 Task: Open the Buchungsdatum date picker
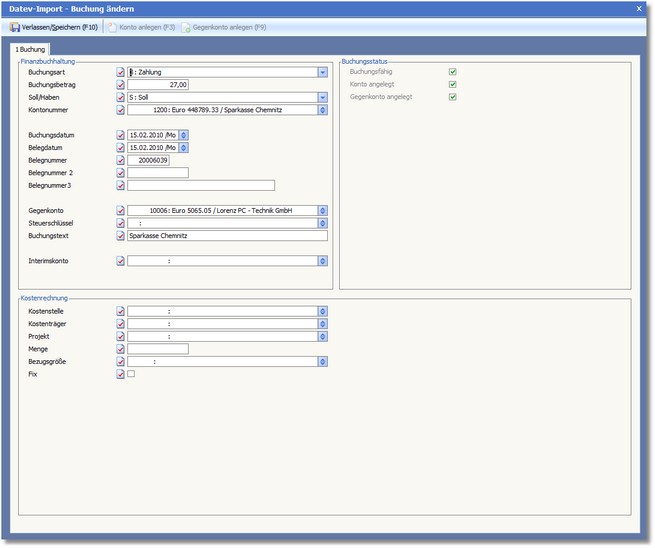[184, 135]
